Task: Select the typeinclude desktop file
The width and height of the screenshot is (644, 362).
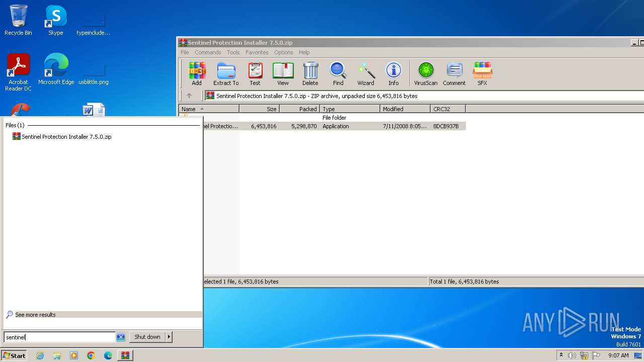Action: [x=94, y=24]
